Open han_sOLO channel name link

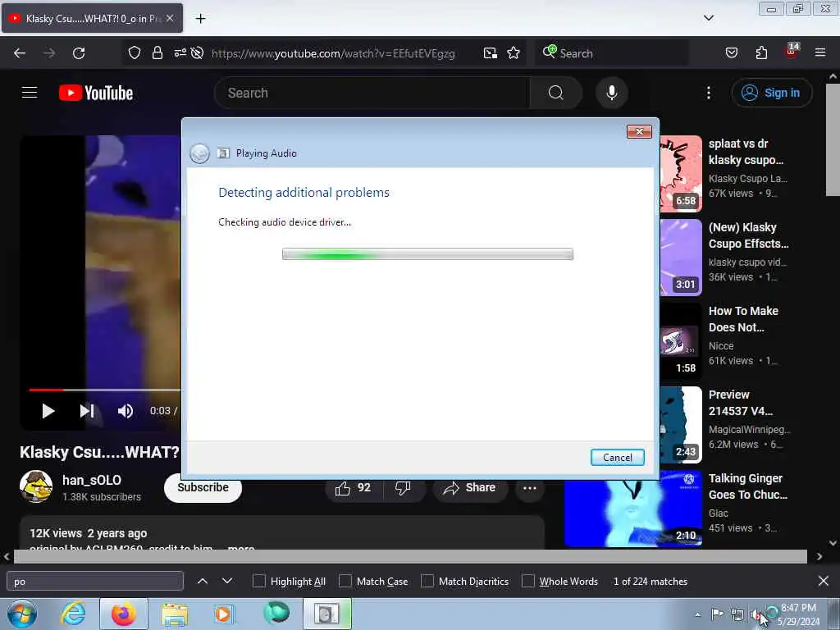click(92, 480)
